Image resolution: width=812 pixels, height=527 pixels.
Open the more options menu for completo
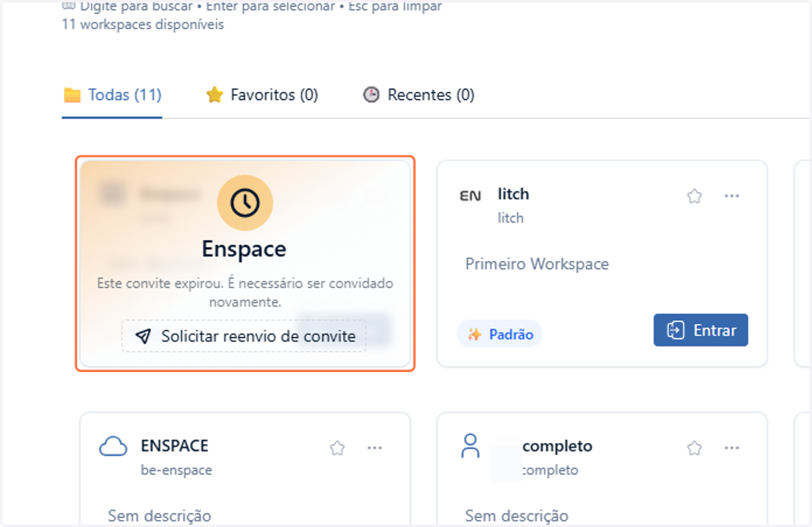pos(731,448)
